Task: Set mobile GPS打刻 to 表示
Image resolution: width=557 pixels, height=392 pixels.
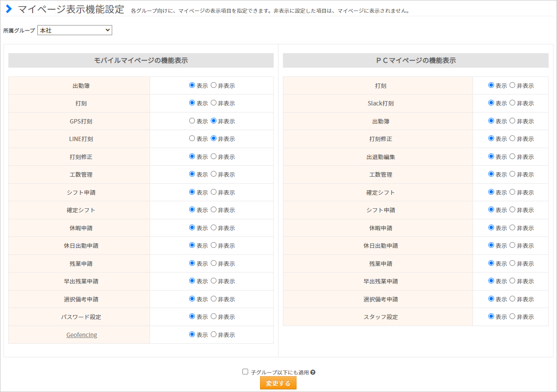Action: pyautogui.click(x=192, y=121)
